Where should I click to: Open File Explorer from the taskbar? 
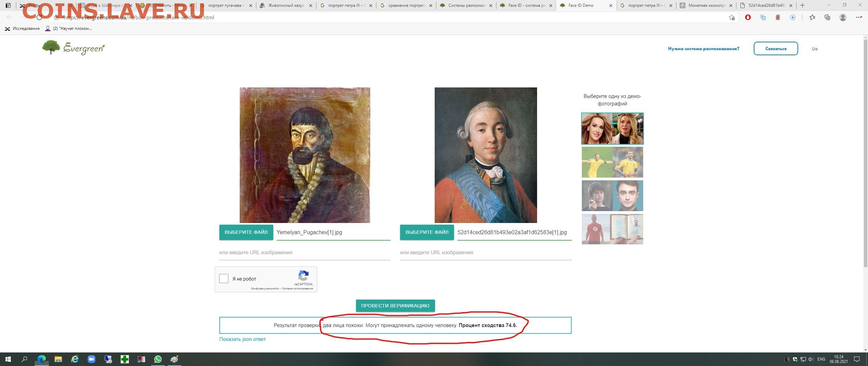click(x=58, y=359)
